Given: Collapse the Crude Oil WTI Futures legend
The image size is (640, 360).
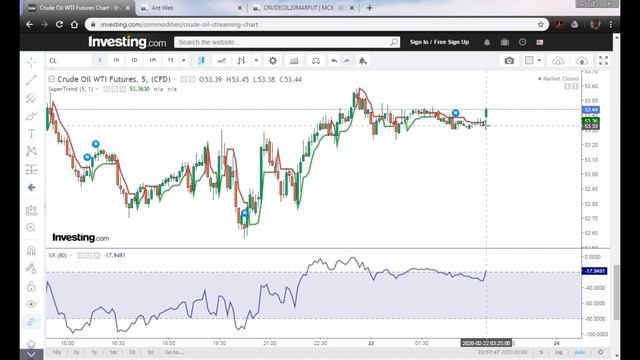Looking at the screenshot, I should tap(51, 79).
